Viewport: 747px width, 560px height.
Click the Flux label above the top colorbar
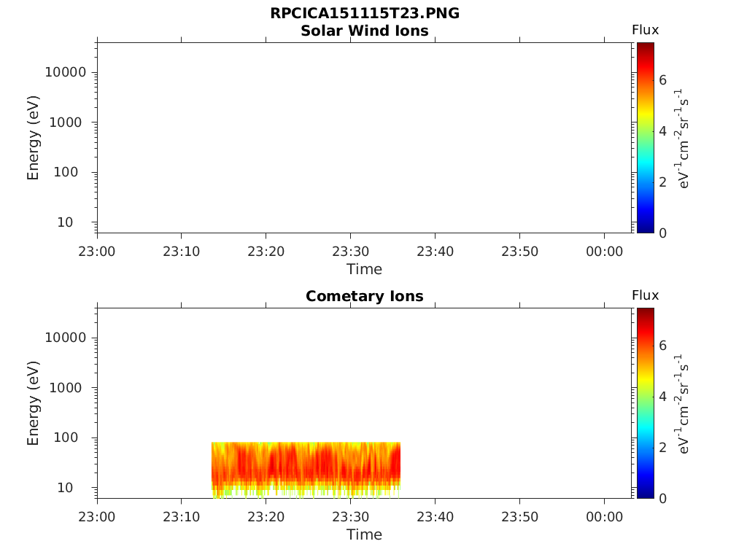point(645,30)
